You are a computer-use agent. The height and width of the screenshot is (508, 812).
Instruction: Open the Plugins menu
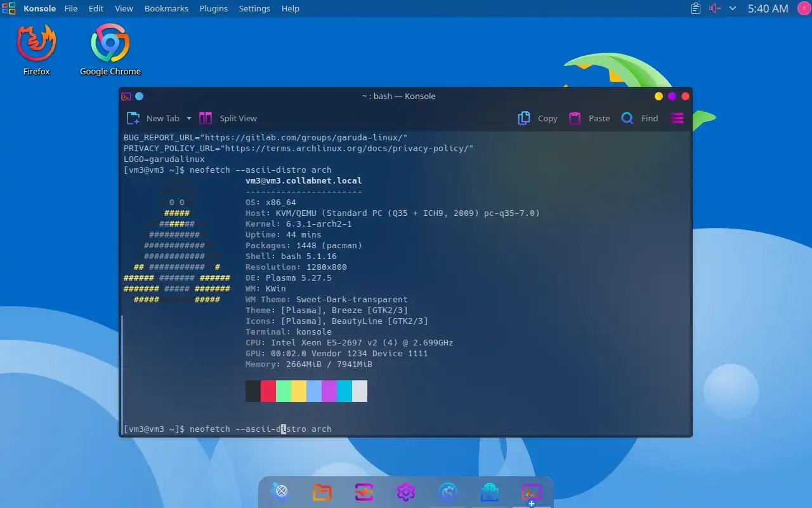pos(214,8)
